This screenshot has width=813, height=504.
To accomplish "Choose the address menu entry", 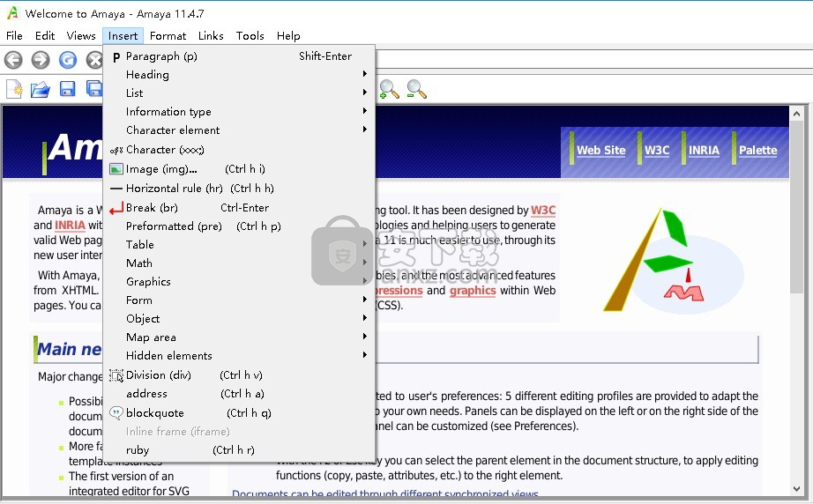I will (x=239, y=394).
